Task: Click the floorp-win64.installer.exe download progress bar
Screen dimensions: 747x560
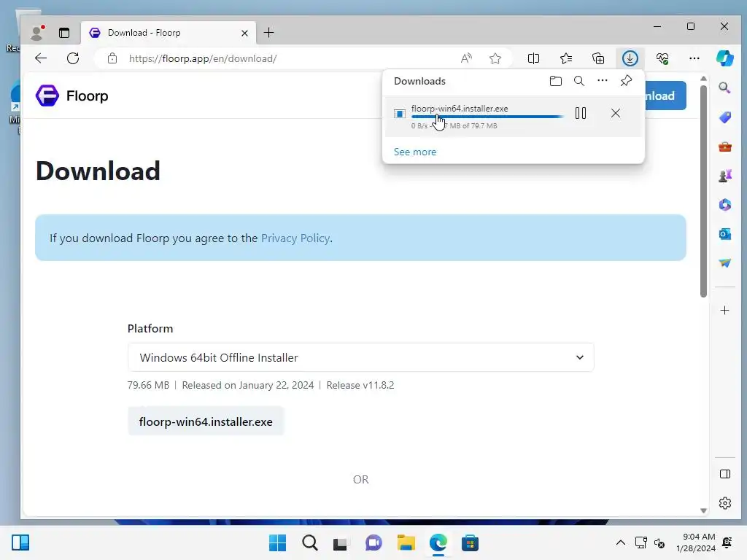Action: tap(487, 117)
